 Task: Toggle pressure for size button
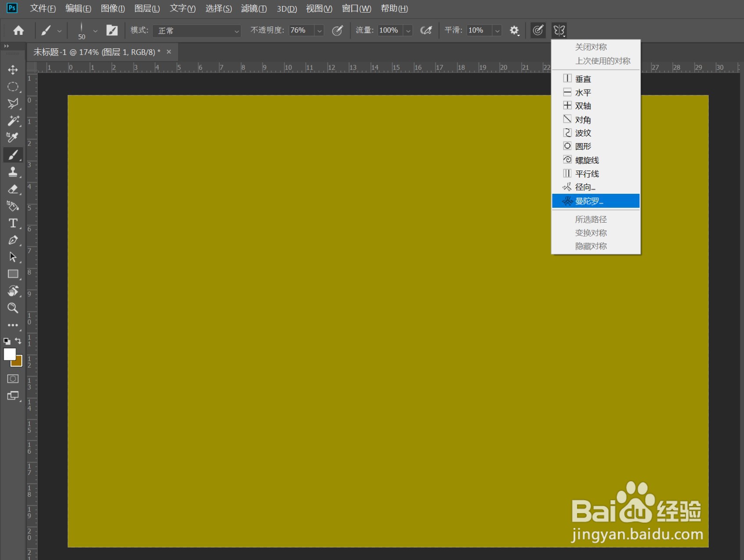point(538,30)
